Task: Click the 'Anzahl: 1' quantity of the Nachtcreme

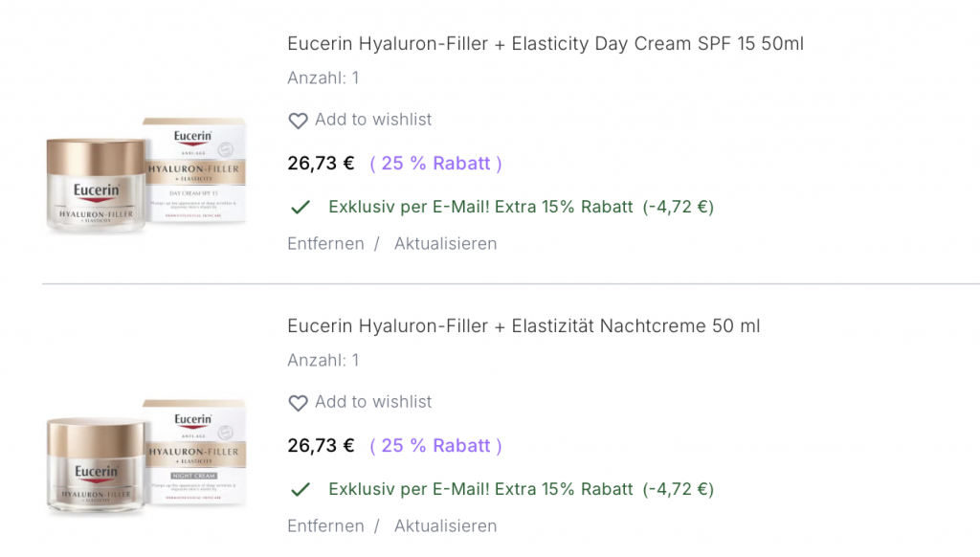Action: (323, 361)
